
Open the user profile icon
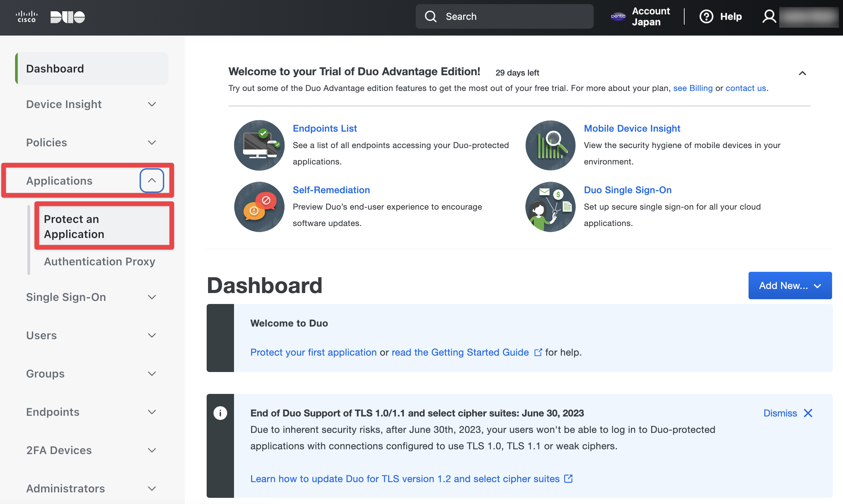click(x=769, y=16)
